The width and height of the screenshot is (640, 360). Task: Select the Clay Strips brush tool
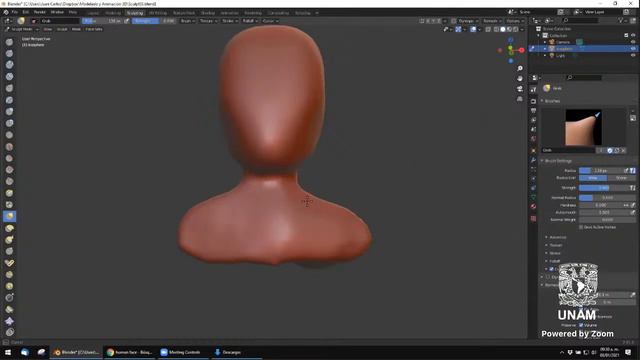pyautogui.click(x=9, y=77)
